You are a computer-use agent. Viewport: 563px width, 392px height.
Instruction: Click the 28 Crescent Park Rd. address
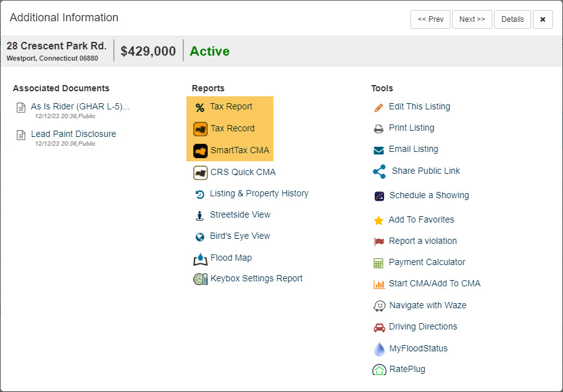(57, 46)
